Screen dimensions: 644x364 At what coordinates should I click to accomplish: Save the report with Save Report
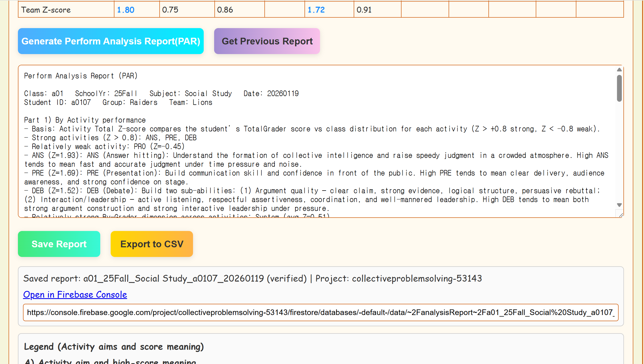59,244
